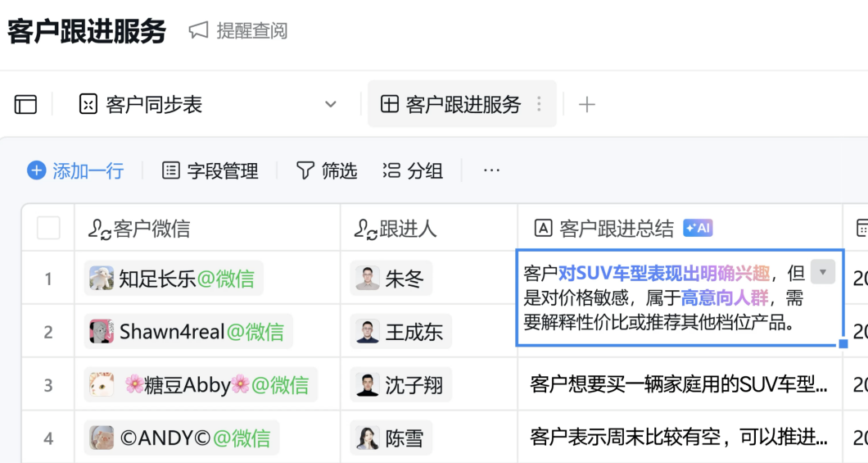Toggle the sidebar panel icon
Viewport: 868px width, 463px height.
tap(26, 104)
